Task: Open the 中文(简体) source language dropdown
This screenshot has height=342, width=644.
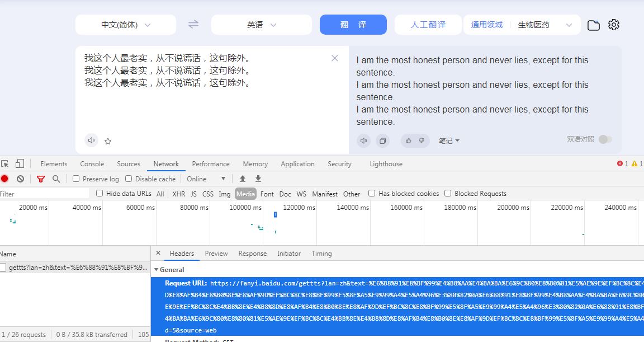Action: pos(126,25)
